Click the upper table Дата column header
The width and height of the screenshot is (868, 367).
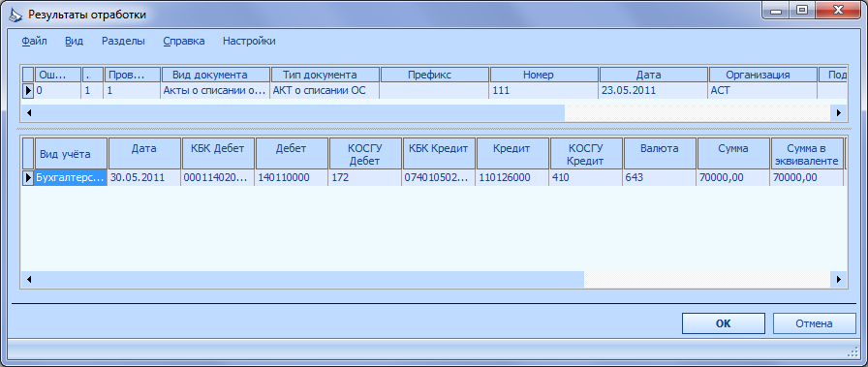coord(654,75)
